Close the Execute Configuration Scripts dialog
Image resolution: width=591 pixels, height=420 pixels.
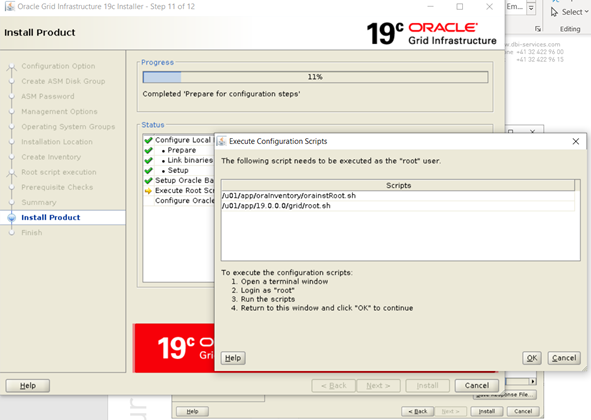576,141
